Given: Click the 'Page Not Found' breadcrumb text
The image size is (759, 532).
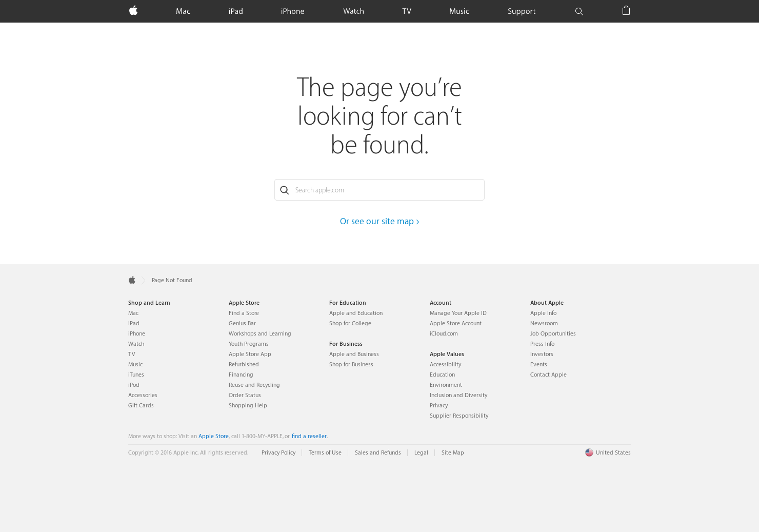Looking at the screenshot, I should click(x=172, y=280).
